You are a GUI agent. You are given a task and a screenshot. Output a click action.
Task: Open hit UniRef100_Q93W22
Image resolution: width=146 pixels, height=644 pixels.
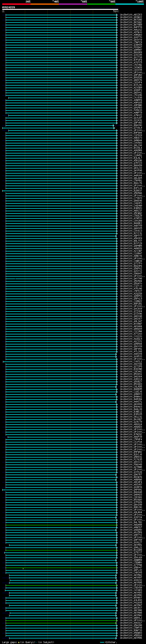coord(131,17)
